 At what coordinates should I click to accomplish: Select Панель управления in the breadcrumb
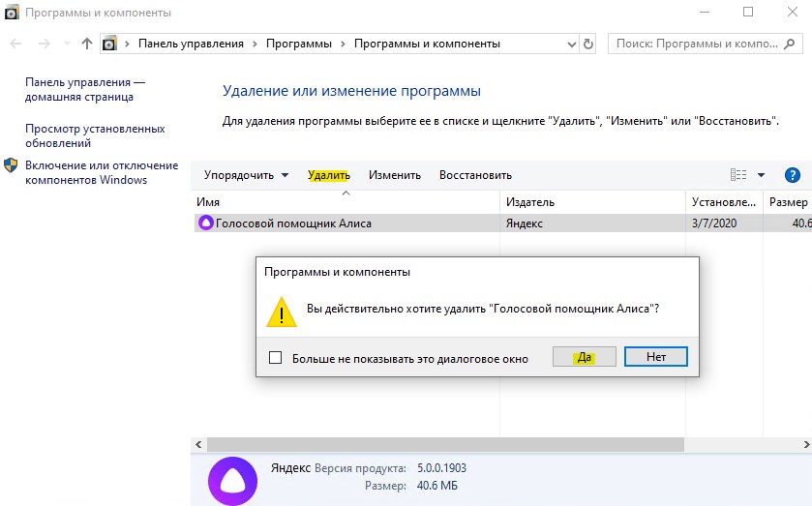click(191, 45)
